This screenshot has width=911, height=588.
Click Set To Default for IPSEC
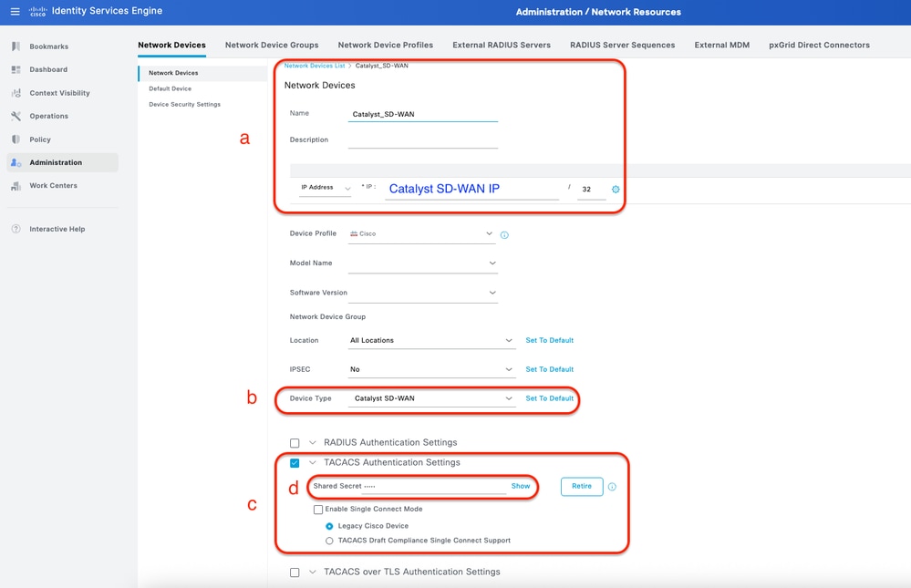tap(549, 369)
